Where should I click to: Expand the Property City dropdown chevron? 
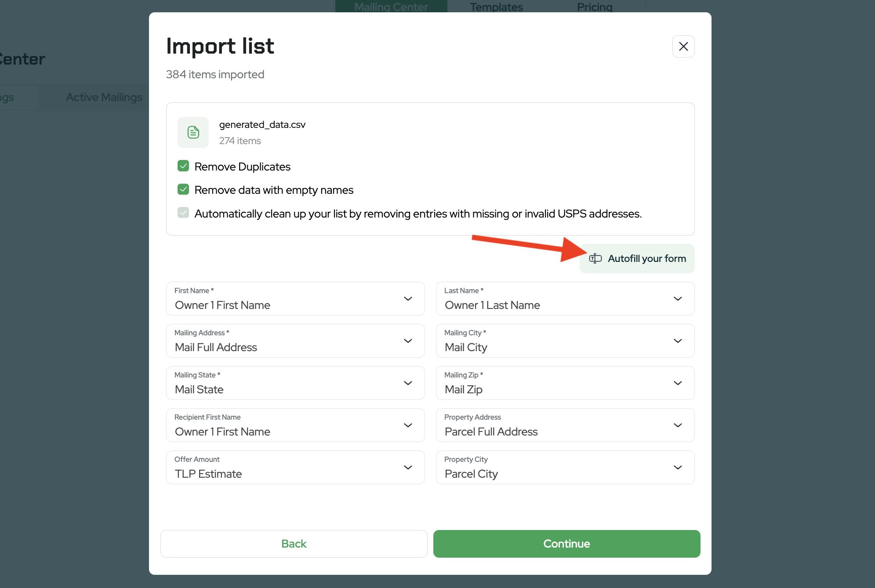point(677,468)
